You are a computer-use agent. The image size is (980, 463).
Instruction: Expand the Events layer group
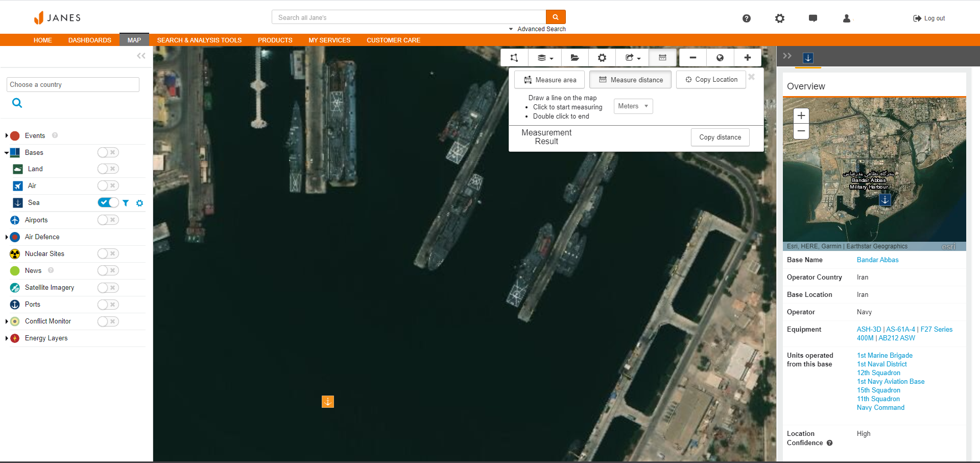tap(7, 135)
